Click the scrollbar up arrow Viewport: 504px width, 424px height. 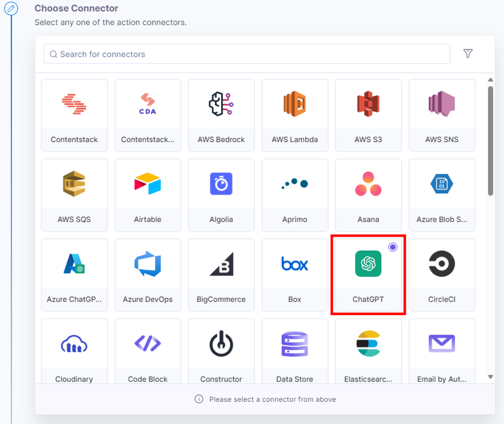(x=490, y=80)
